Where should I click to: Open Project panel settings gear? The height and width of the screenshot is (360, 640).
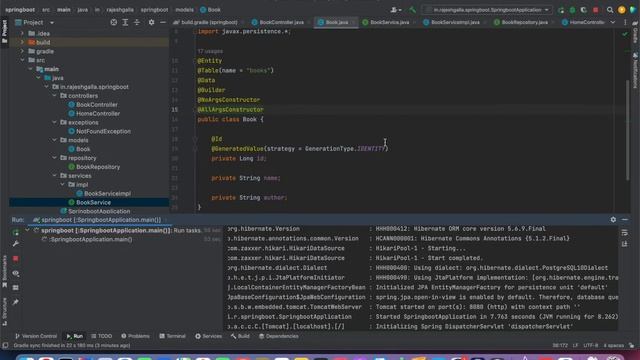click(151, 22)
